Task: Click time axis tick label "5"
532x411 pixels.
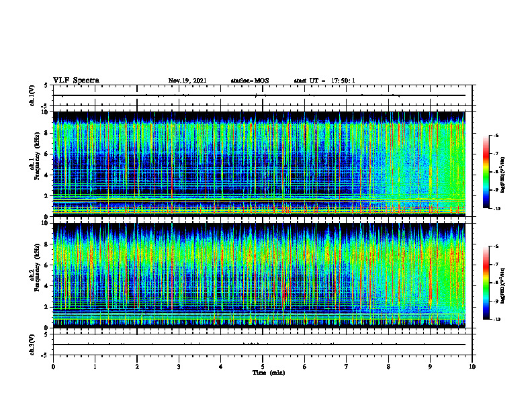Action: point(263,367)
